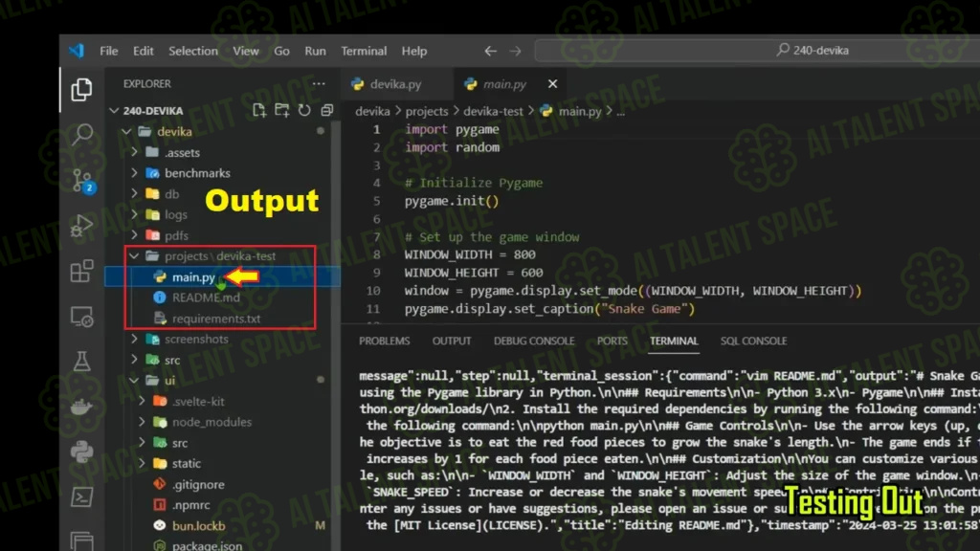Show the PORTS panel tab
Image resolution: width=980 pixels, height=551 pixels.
612,342
